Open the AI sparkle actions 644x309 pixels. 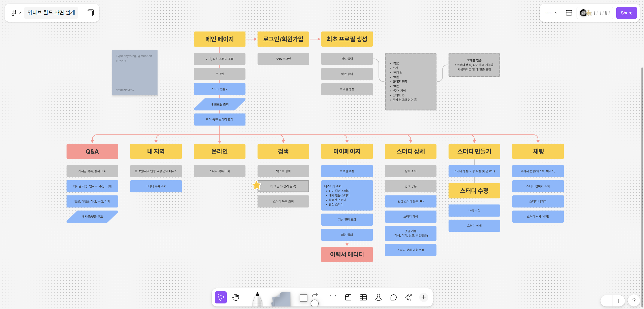(408, 297)
